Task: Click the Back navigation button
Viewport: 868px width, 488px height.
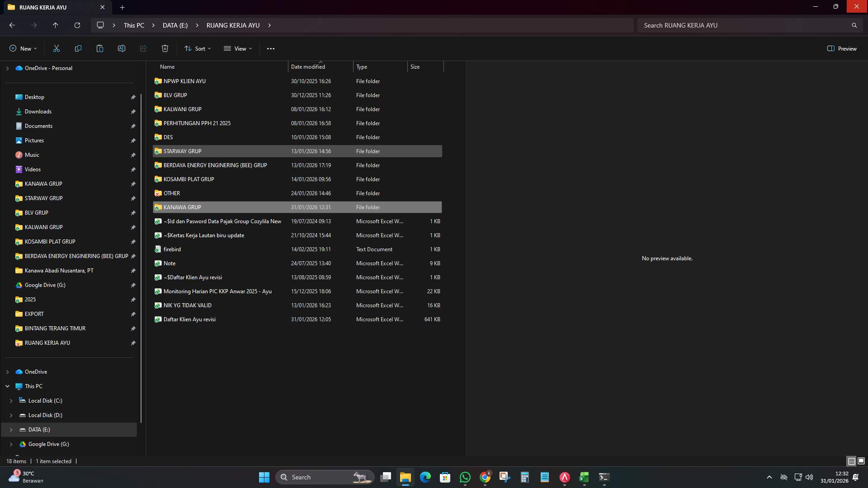Action: click(x=12, y=25)
